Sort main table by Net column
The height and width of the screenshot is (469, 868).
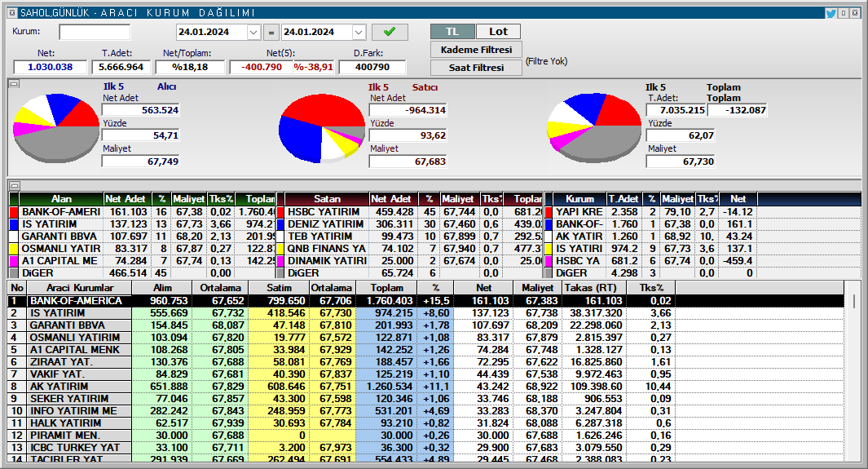(483, 288)
